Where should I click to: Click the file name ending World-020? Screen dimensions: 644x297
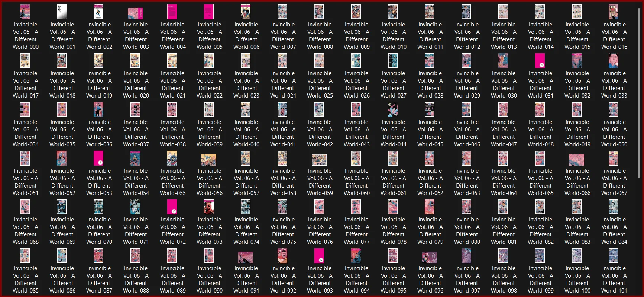point(136,84)
